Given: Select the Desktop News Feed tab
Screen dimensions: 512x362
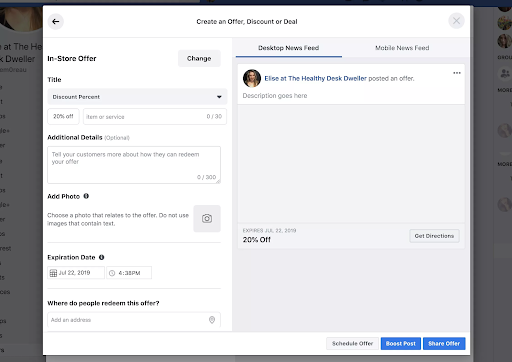Looking at the screenshot, I should coord(289,48).
